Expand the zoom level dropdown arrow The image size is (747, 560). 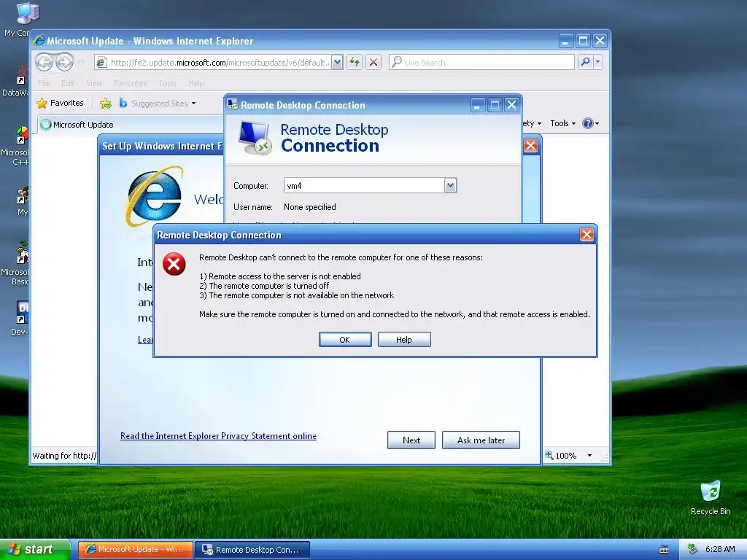coord(589,456)
